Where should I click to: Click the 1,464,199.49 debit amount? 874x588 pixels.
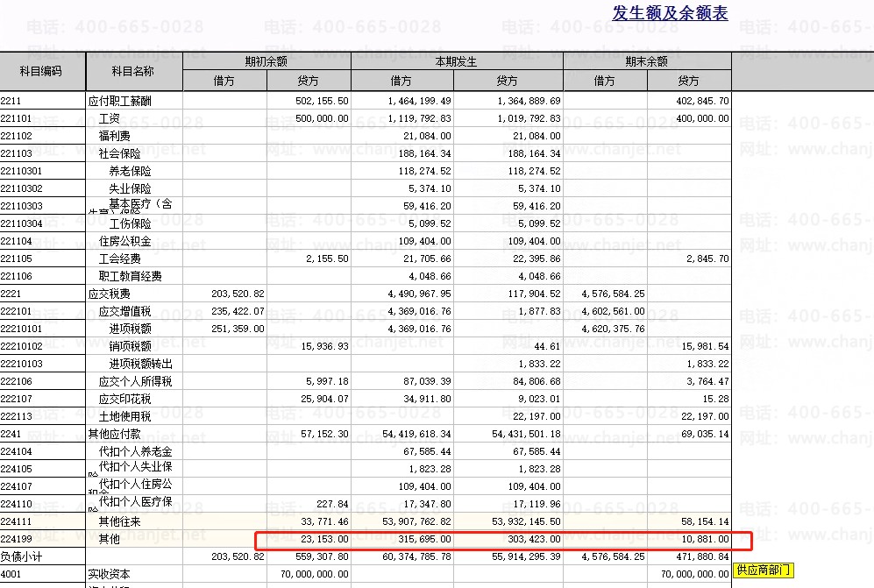pyautogui.click(x=420, y=101)
